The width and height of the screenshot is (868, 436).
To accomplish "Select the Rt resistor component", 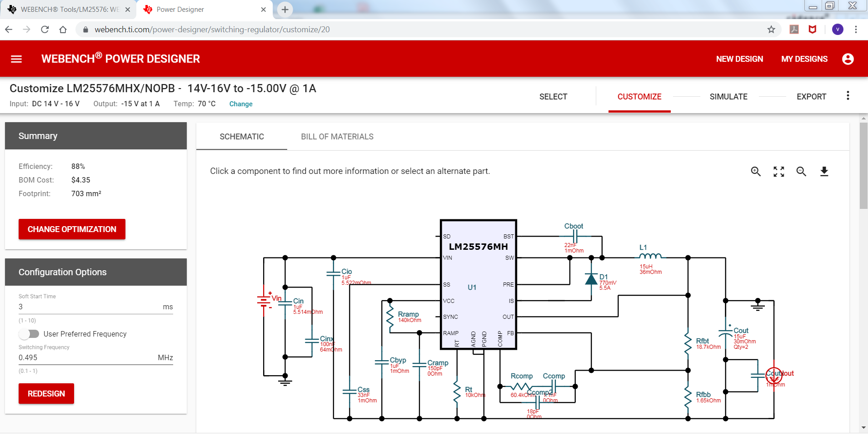I will pyautogui.click(x=457, y=391).
